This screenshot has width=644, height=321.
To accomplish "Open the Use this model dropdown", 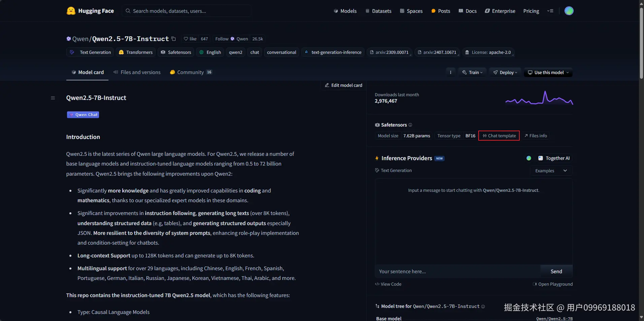I will pyautogui.click(x=548, y=72).
